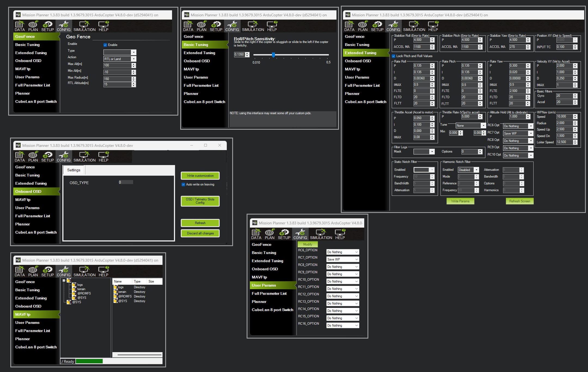The height and width of the screenshot is (372, 588).
Task: Click PLAN icon in the User Params window
Action: click(269, 234)
